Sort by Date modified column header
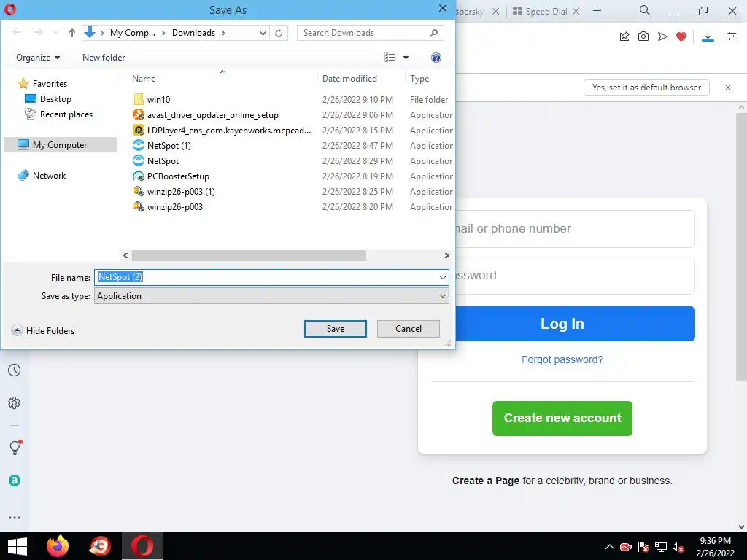747x560 pixels. [x=349, y=79]
